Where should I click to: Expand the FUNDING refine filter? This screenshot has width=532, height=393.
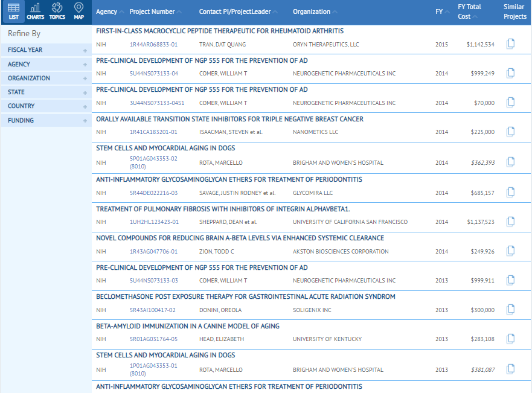pos(46,120)
